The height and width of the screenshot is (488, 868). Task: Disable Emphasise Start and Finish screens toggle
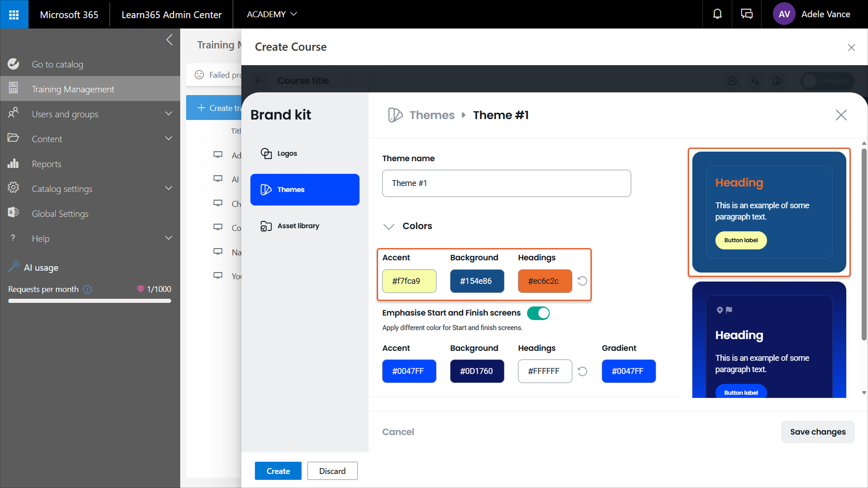click(x=538, y=313)
